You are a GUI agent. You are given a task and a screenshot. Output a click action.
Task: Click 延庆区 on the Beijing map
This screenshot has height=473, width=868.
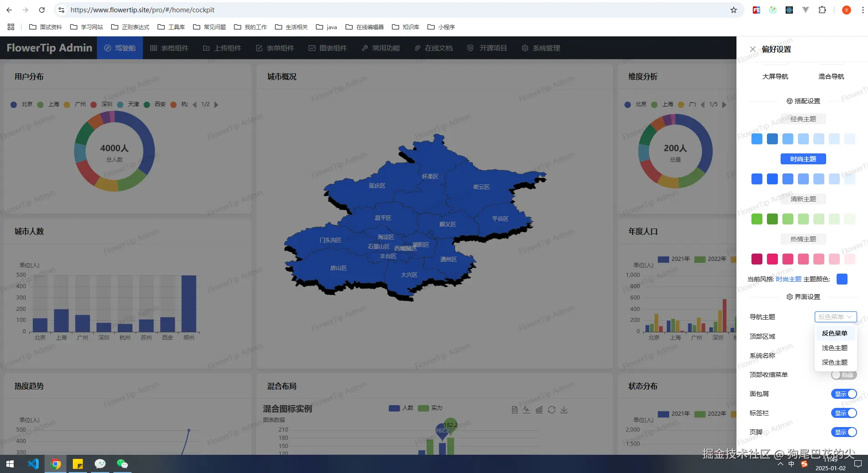pyautogui.click(x=377, y=186)
